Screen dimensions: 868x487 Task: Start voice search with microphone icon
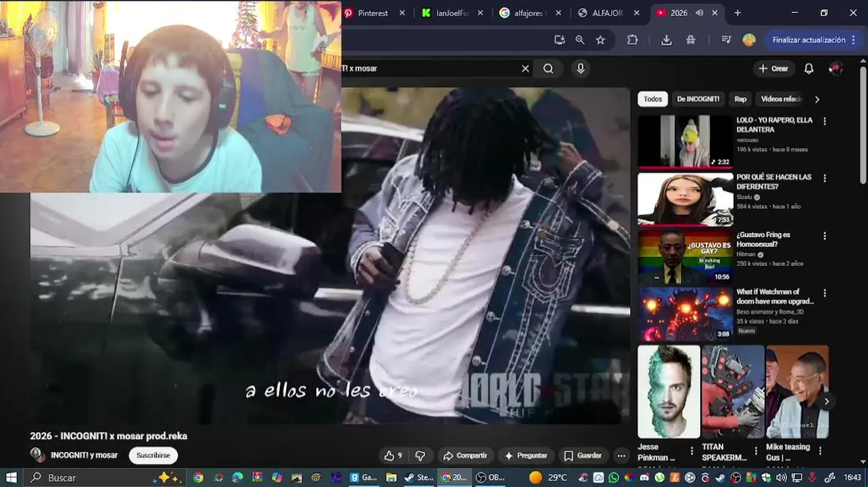tap(580, 68)
